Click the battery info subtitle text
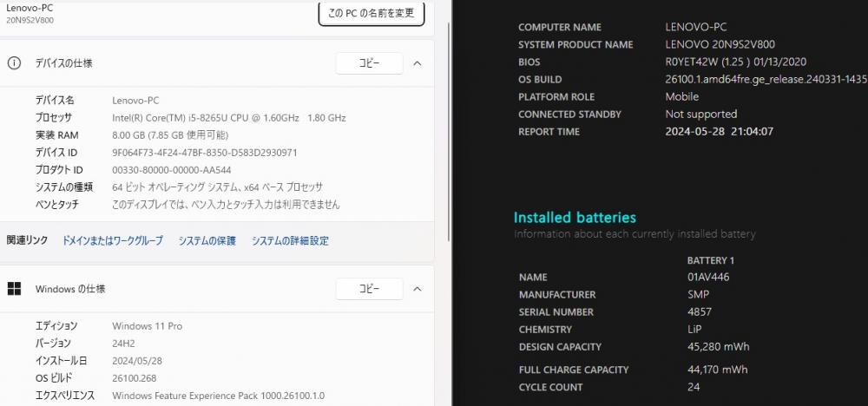 [x=635, y=234]
